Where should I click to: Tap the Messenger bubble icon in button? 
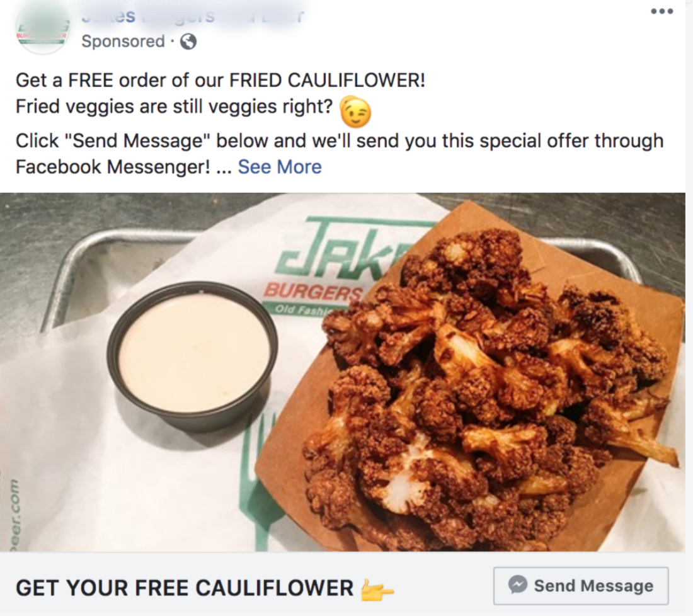pos(517,585)
